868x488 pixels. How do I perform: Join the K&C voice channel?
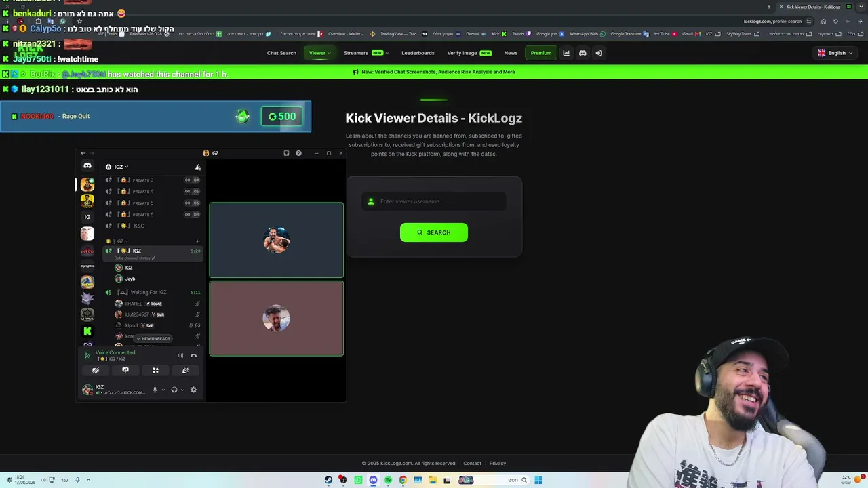pyautogui.click(x=153, y=226)
